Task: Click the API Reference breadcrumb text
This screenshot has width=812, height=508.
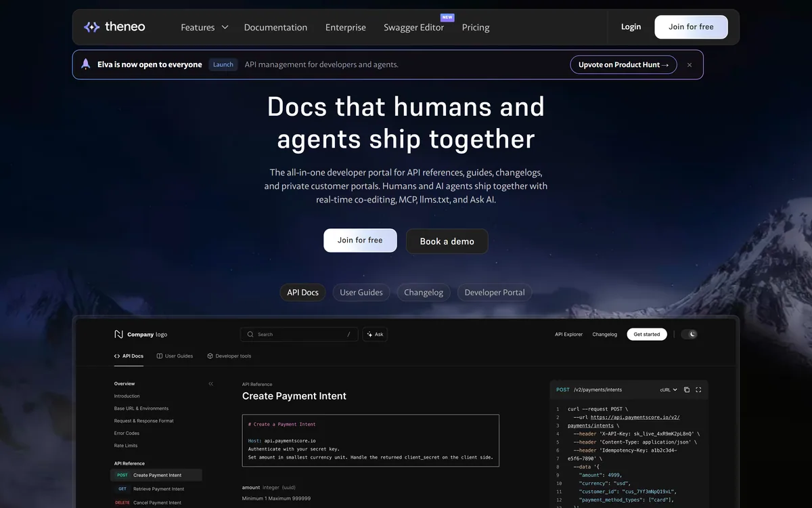Action: pos(257,384)
